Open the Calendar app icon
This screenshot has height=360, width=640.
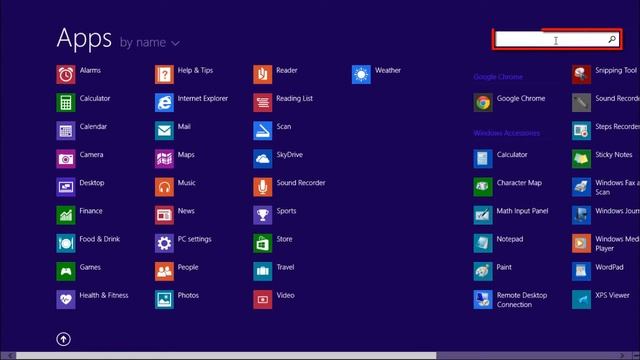coord(66,131)
